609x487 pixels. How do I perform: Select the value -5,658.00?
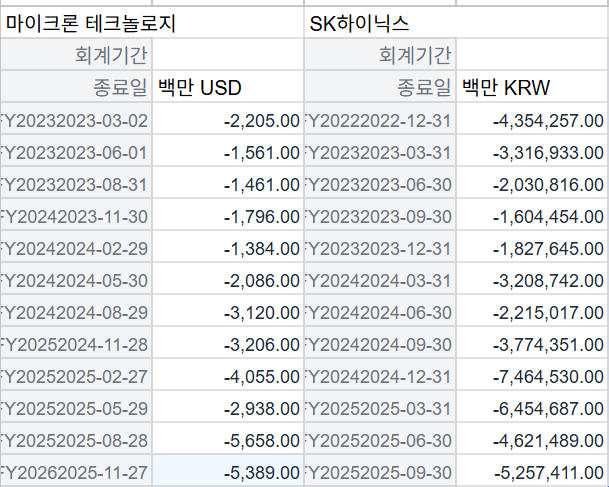pyautogui.click(x=228, y=439)
